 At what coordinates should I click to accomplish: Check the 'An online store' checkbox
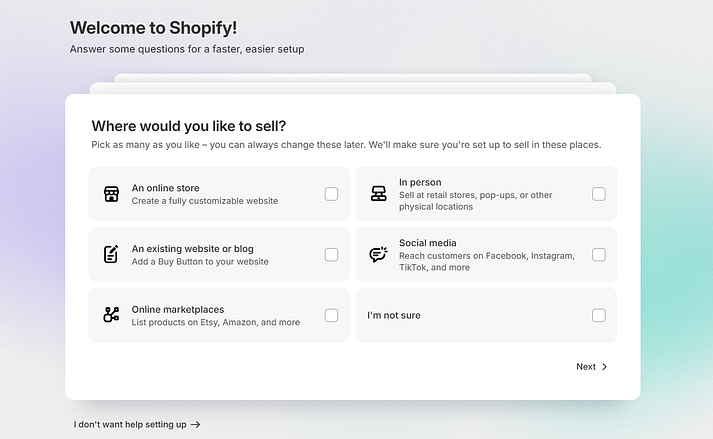tap(331, 194)
